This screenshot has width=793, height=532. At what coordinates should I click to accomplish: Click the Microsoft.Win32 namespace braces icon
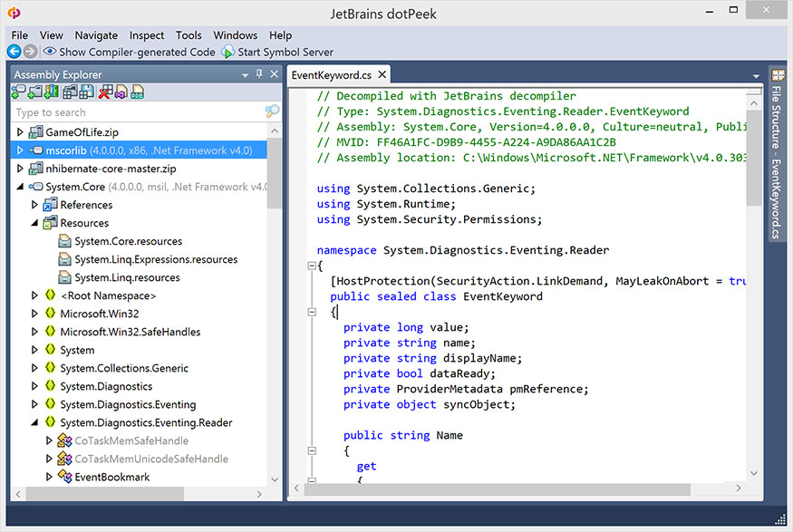(50, 313)
